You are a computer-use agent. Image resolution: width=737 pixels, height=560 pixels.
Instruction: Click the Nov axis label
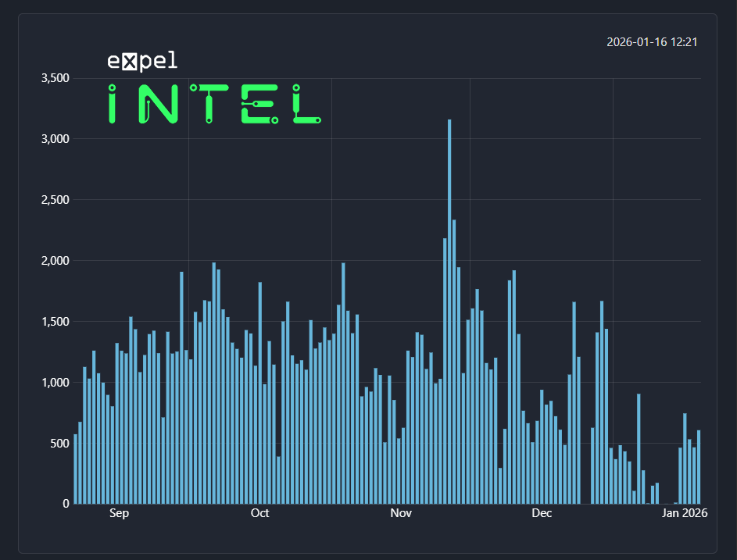401,514
